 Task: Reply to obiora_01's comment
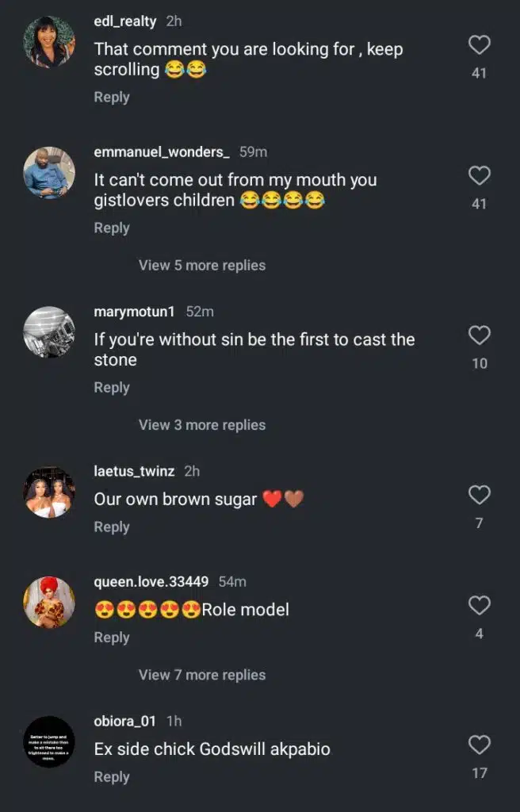click(112, 776)
